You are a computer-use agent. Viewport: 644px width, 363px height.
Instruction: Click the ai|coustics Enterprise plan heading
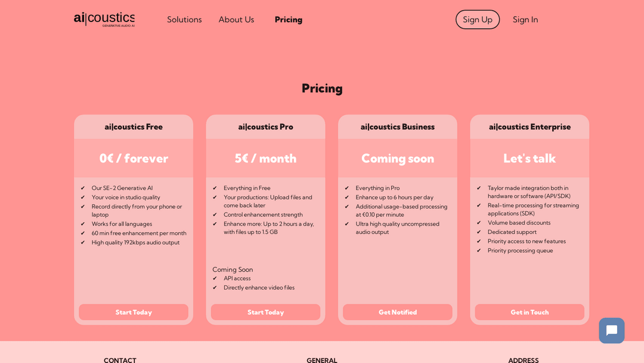click(530, 127)
